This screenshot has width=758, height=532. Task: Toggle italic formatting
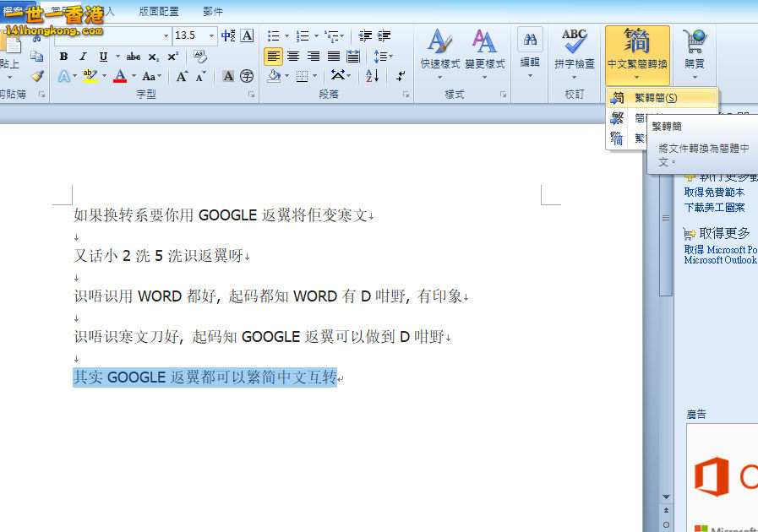point(83,57)
